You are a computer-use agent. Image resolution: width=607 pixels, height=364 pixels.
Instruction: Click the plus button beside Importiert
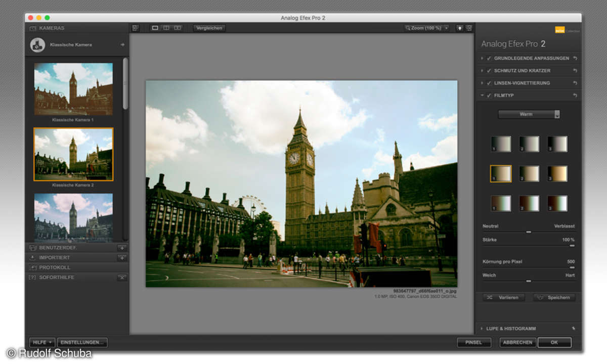click(x=122, y=258)
